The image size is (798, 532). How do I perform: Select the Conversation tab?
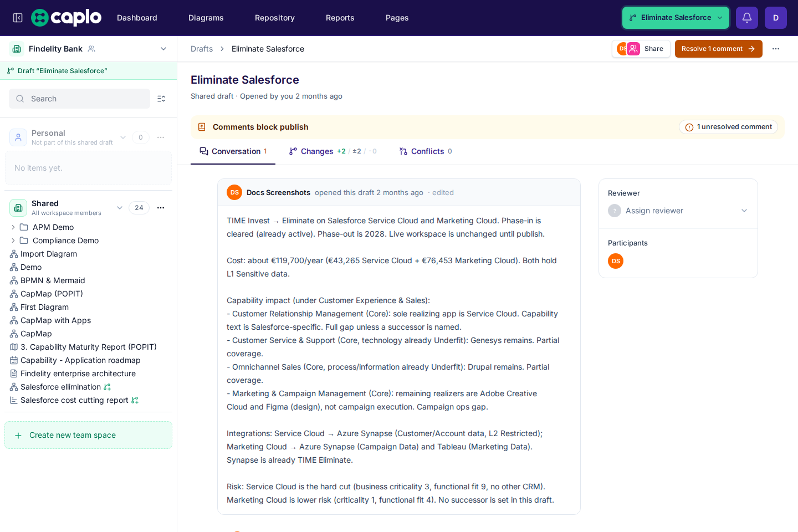tap(233, 151)
